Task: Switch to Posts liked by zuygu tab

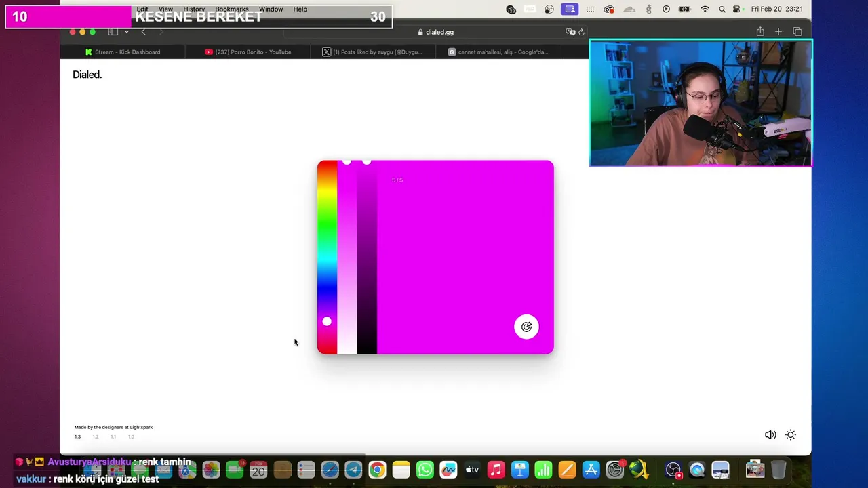Action: tap(372, 52)
